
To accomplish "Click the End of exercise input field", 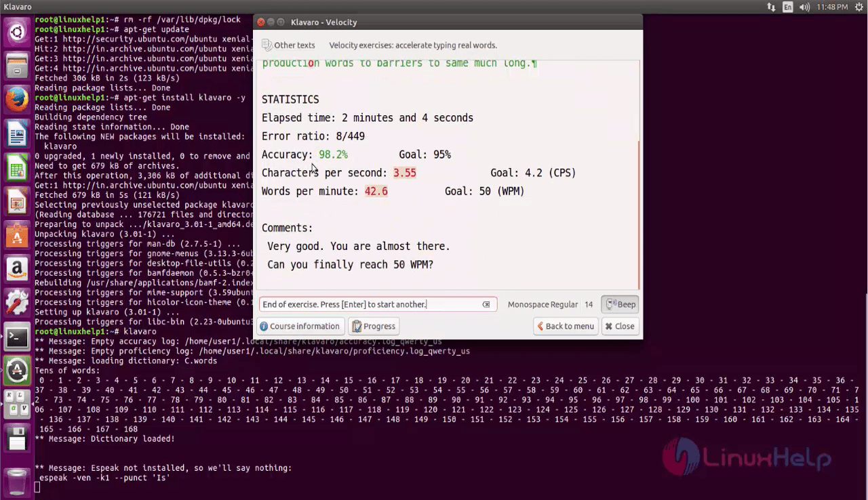I will pyautogui.click(x=378, y=304).
